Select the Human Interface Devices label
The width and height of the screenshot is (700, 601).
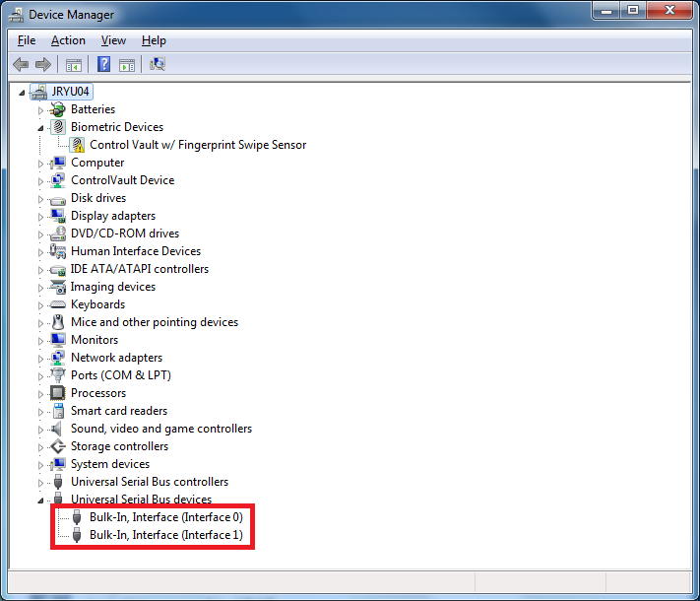point(136,251)
